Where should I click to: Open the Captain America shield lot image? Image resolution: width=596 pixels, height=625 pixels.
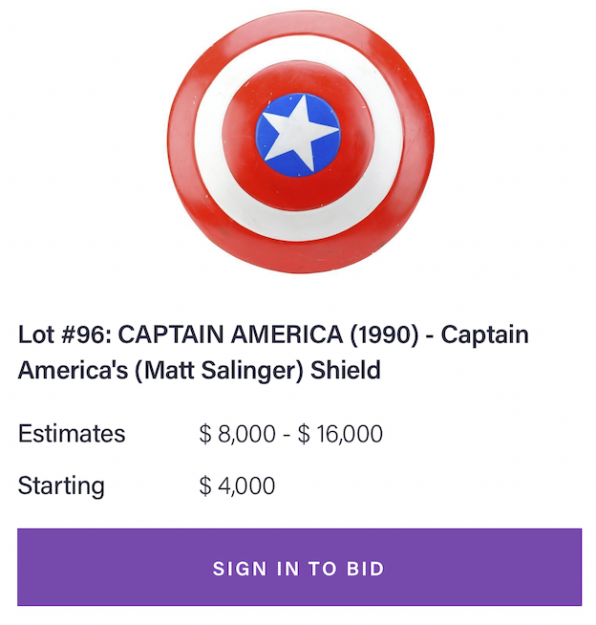point(301,143)
